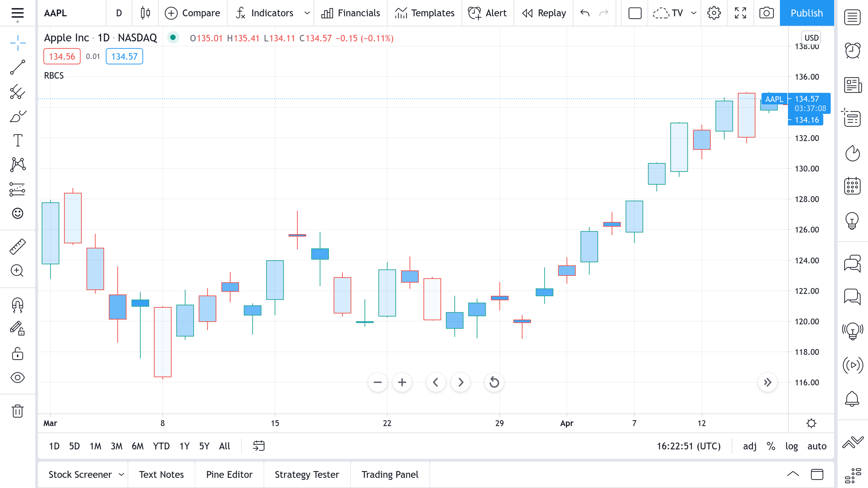Image resolution: width=868 pixels, height=488 pixels.
Task: Select the trend line drawing tool
Action: (x=18, y=67)
